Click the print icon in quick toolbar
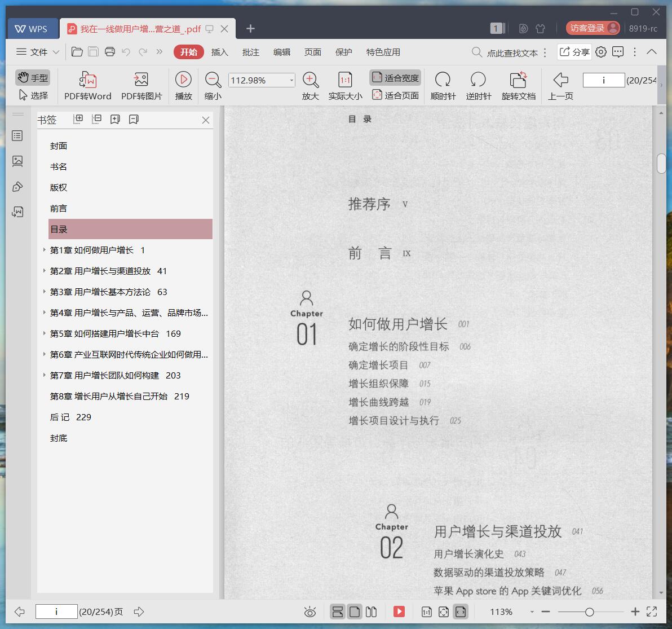Screen dimensions: 672x629 pyautogui.click(x=110, y=52)
